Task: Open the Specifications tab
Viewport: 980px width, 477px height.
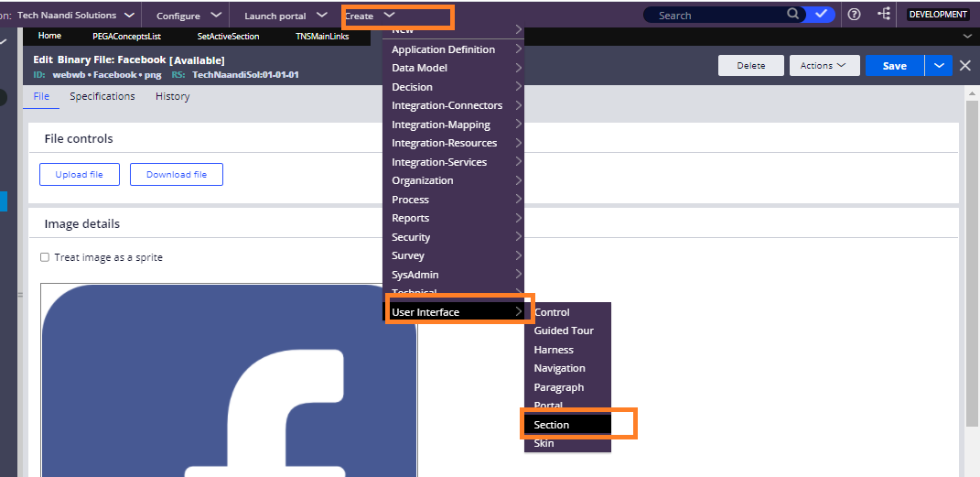Action: [x=102, y=96]
